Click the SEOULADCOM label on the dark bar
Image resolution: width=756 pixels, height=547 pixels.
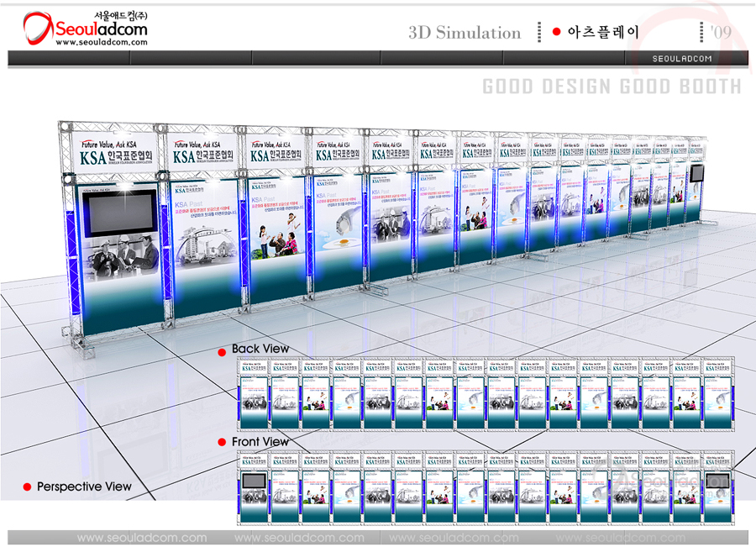(x=682, y=58)
